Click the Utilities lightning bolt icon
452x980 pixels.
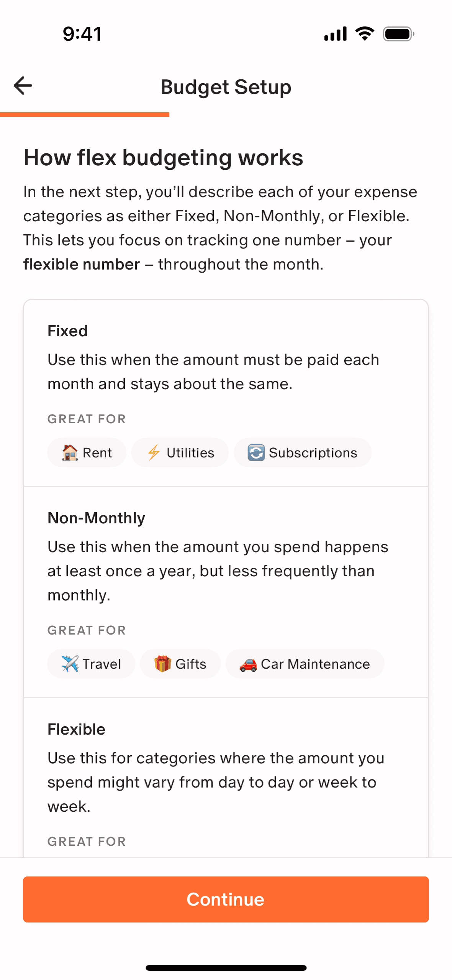point(154,453)
